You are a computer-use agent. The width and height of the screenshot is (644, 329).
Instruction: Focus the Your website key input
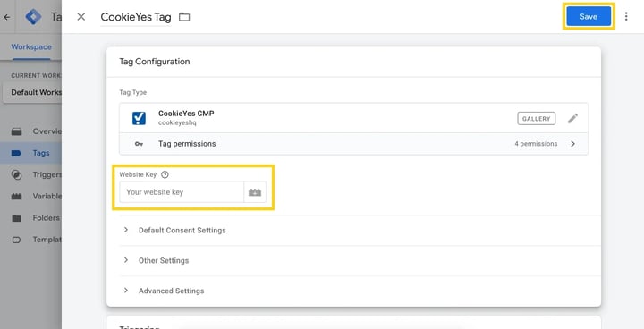(x=182, y=192)
